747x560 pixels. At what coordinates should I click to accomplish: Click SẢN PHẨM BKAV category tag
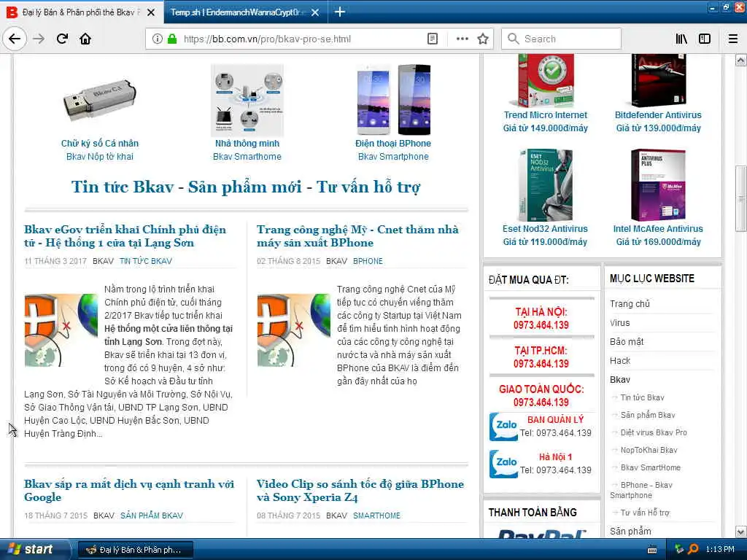point(152,516)
